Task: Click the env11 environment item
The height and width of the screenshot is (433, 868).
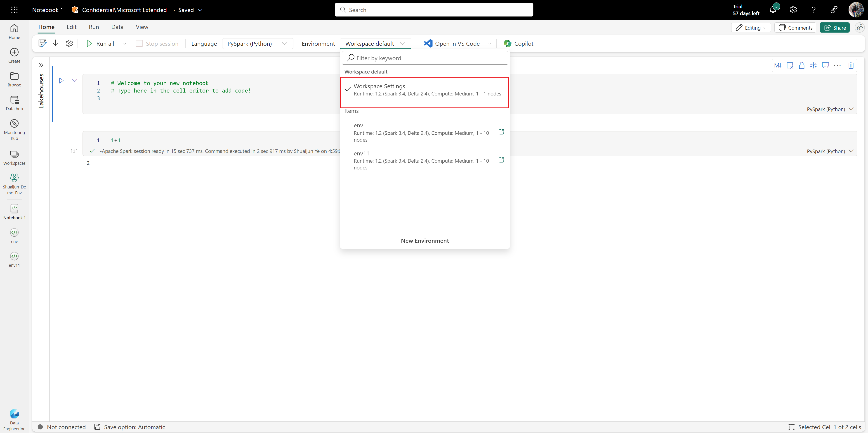Action: point(425,160)
